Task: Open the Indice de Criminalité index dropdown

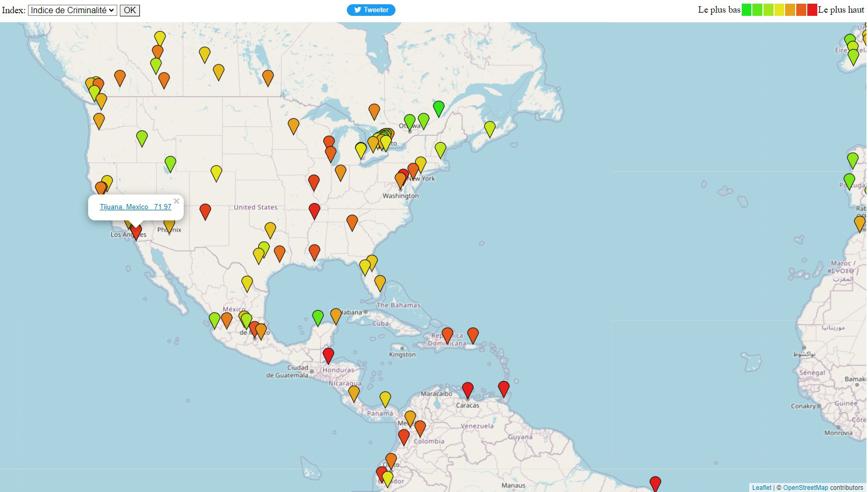Action: pos(72,10)
